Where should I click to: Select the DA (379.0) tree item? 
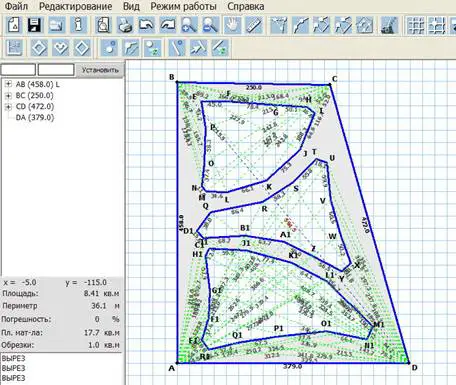click(35, 117)
